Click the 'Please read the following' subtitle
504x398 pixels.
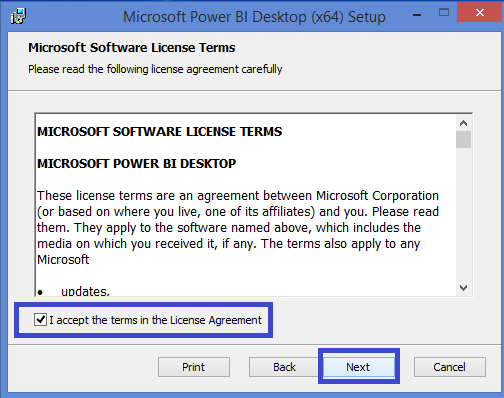155,69
